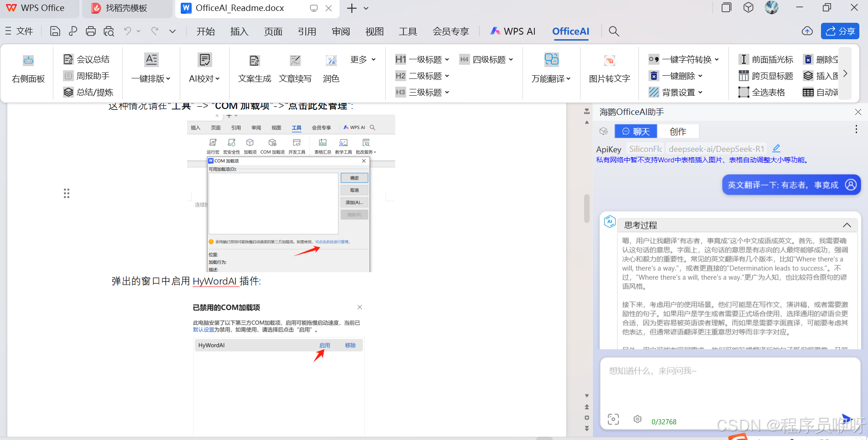Select the 总结/提炼 summarize tool

(x=89, y=92)
